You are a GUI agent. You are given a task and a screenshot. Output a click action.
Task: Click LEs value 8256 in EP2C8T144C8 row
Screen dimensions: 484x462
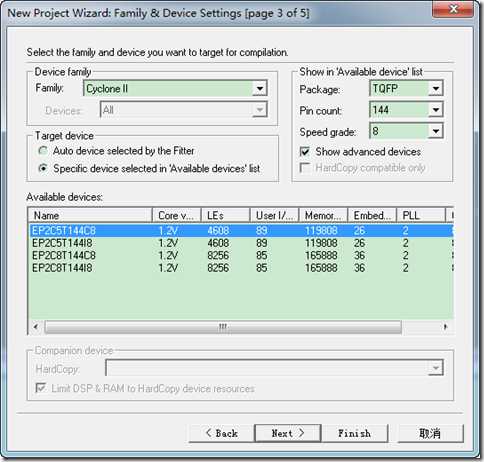[218, 256]
